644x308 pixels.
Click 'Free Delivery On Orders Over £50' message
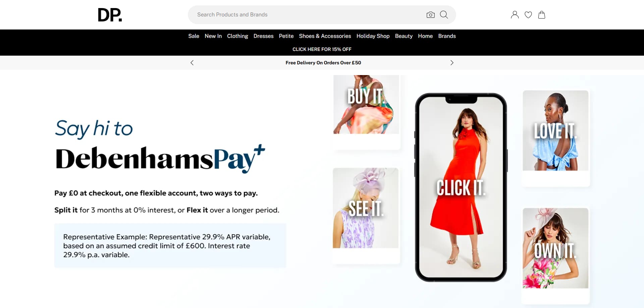pos(323,63)
